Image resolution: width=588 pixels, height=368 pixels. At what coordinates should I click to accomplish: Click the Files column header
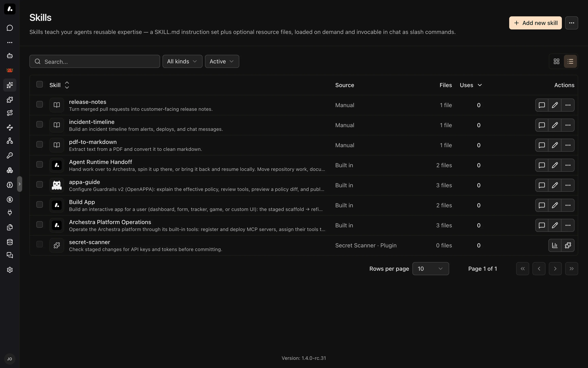(446, 85)
